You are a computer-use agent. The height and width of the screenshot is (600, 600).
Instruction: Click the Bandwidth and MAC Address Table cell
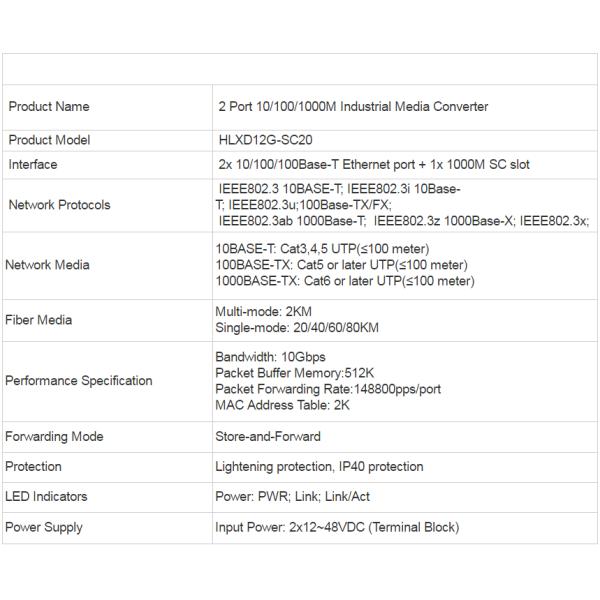(x=328, y=381)
